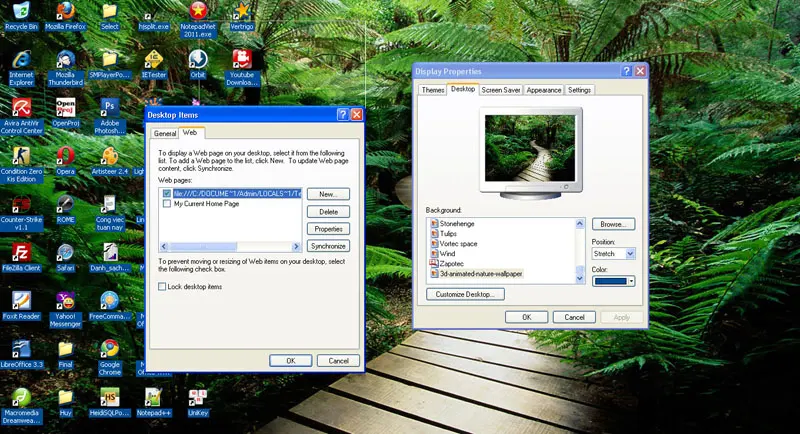Click the New... button for web pages

tap(328, 194)
